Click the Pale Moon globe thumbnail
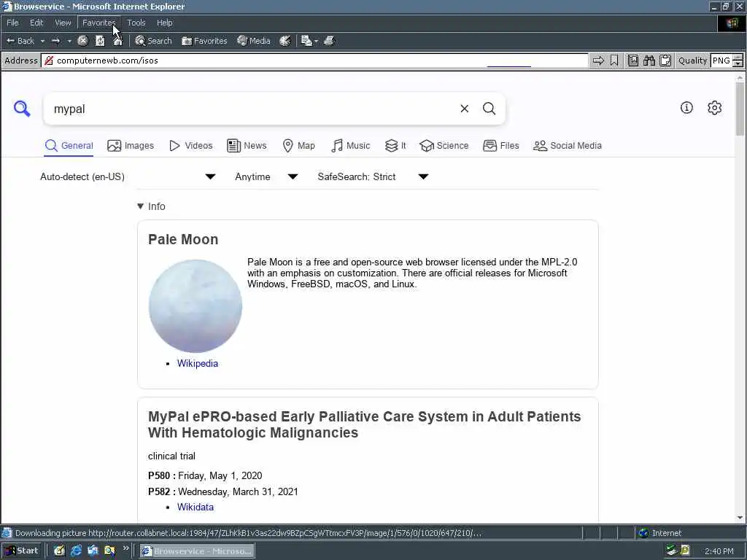The height and width of the screenshot is (560, 747). pos(196,306)
